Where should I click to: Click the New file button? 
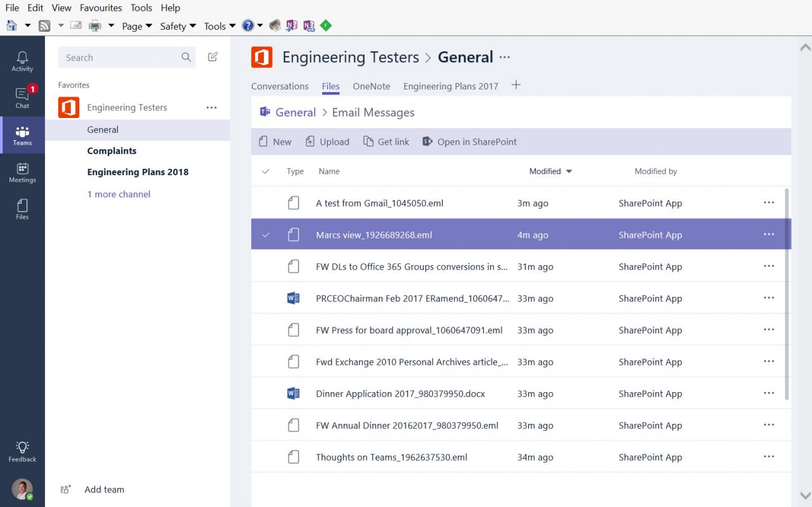pos(275,142)
